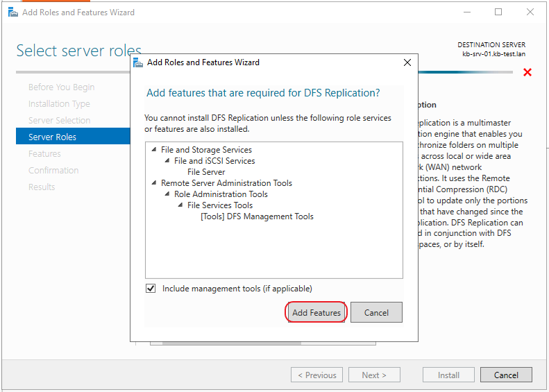Click the Next button in main wizard
Viewport: 549px width, 392px height.
tap(374, 375)
